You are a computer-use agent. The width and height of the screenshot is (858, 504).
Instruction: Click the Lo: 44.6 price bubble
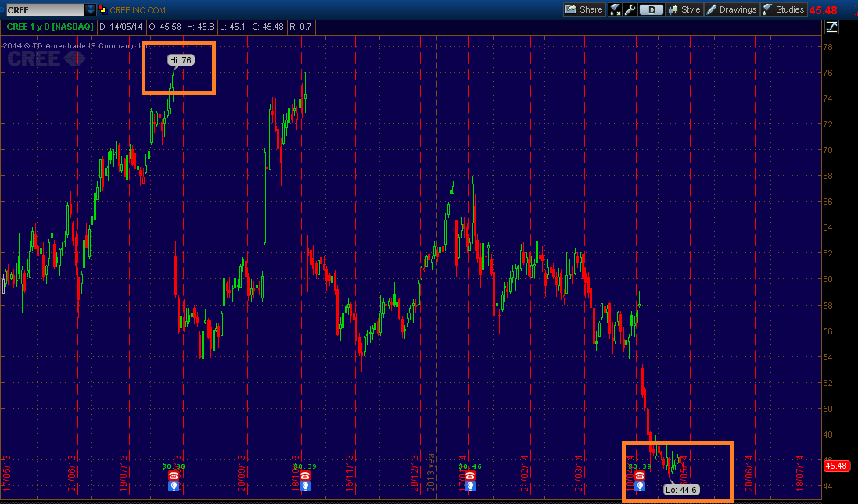point(681,490)
